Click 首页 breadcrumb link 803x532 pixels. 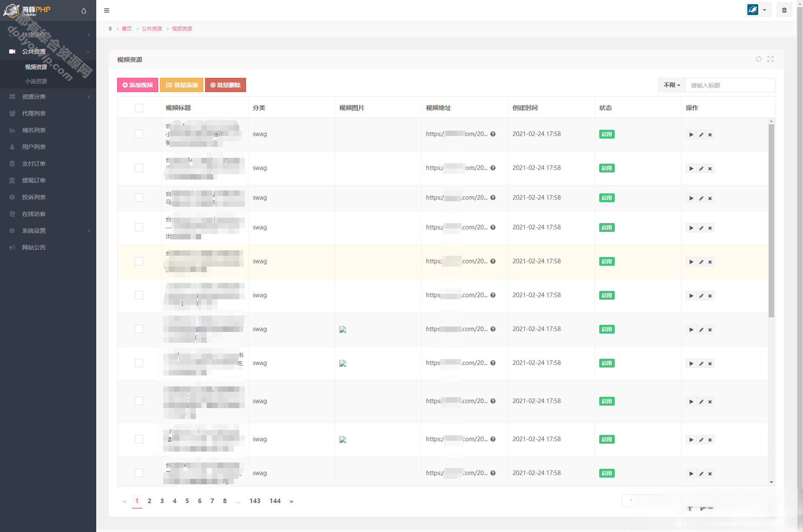(127, 29)
